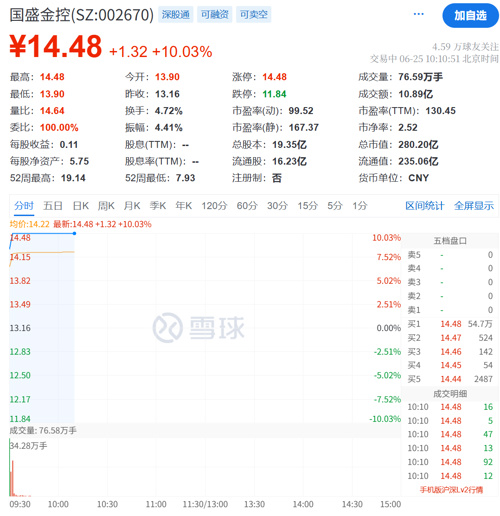The height and width of the screenshot is (516, 500).
Task: Choose the 5分 interval tab
Action: point(335,206)
